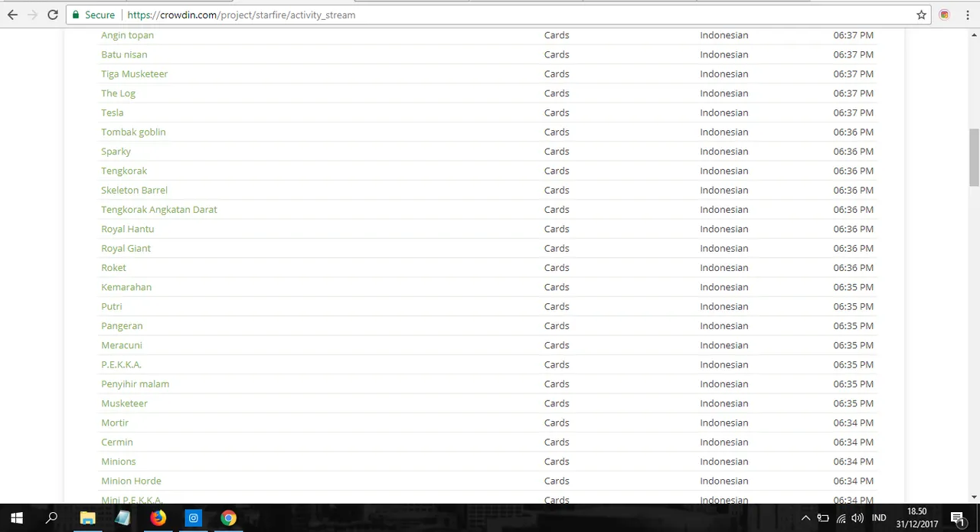Open the blue camera app on taskbar
The width and height of the screenshot is (980, 532).
tap(193, 517)
